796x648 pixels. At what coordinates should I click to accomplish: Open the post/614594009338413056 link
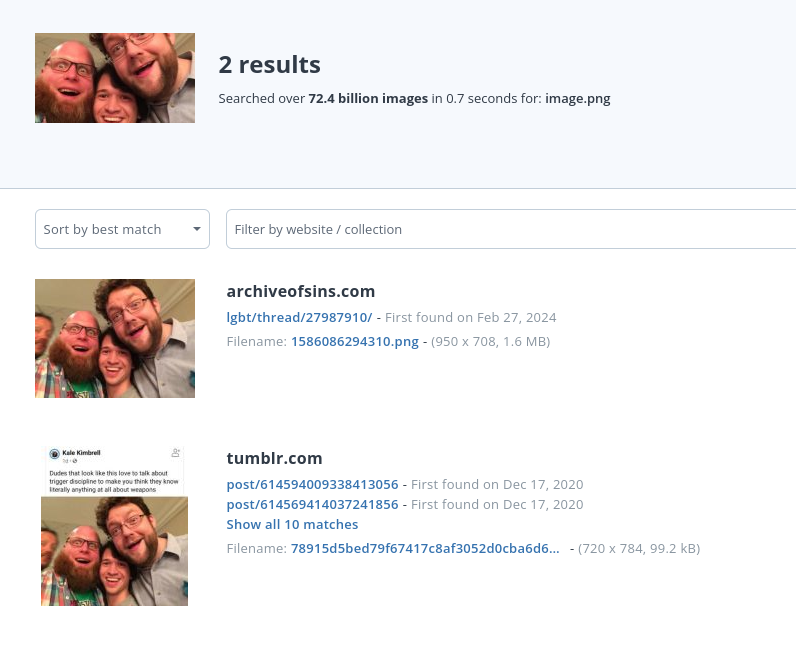point(312,484)
